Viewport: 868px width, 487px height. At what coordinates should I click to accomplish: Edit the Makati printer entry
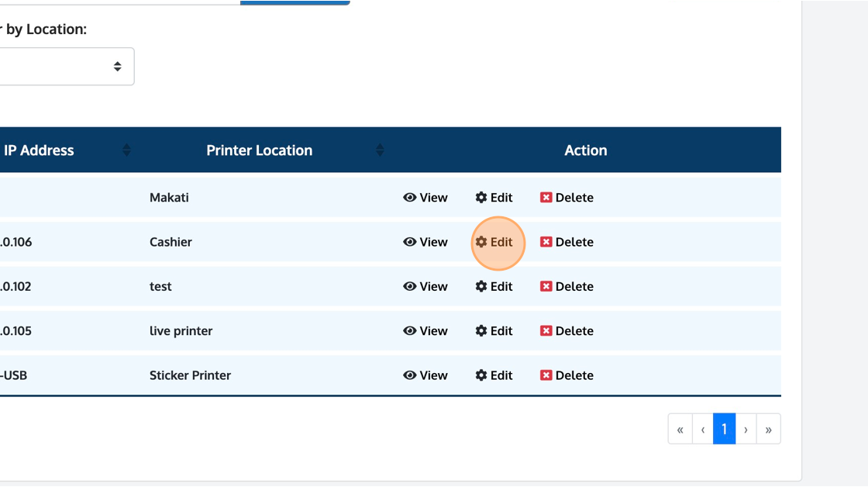click(x=494, y=198)
